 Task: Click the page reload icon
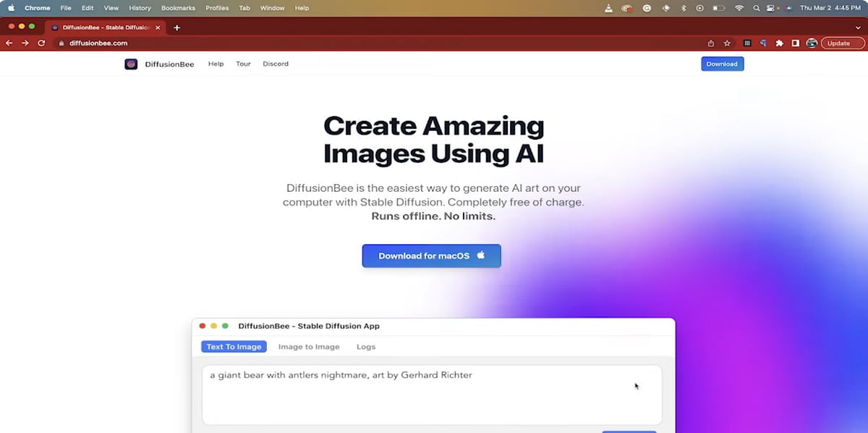(x=41, y=43)
